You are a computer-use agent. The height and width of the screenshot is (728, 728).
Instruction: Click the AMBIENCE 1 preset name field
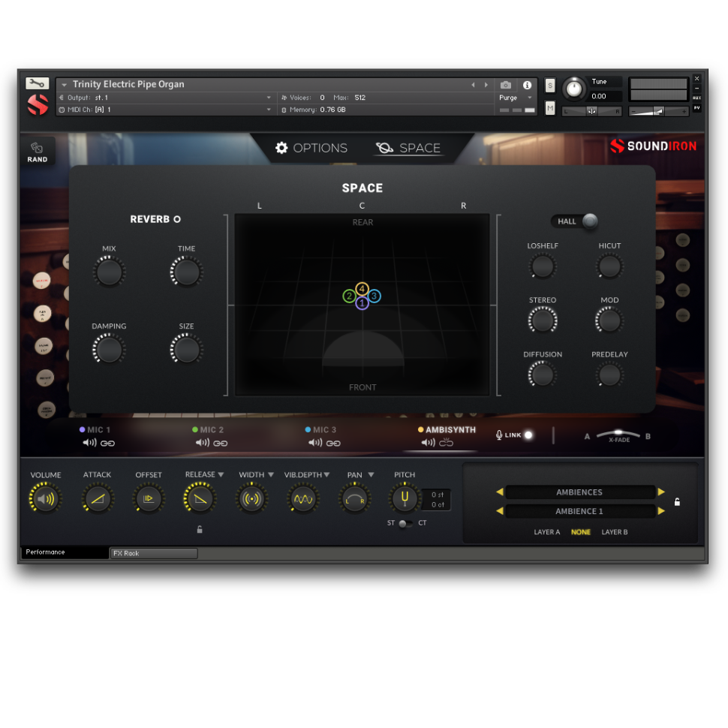coord(580,510)
